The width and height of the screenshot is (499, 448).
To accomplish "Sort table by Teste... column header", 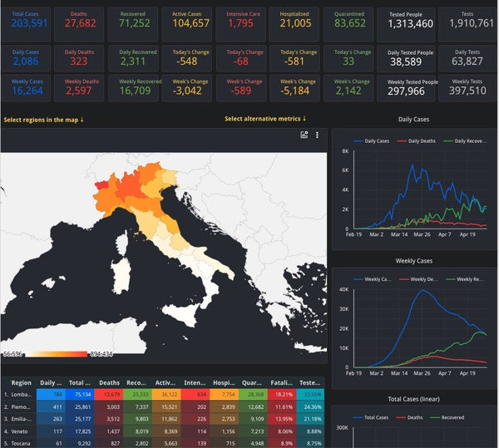I will [x=309, y=383].
